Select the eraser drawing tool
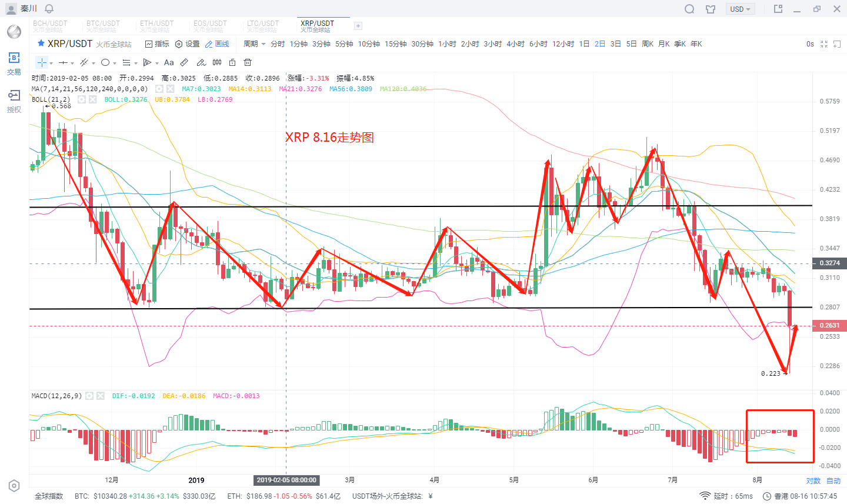Image resolution: width=847 pixels, height=504 pixels. tap(201, 62)
